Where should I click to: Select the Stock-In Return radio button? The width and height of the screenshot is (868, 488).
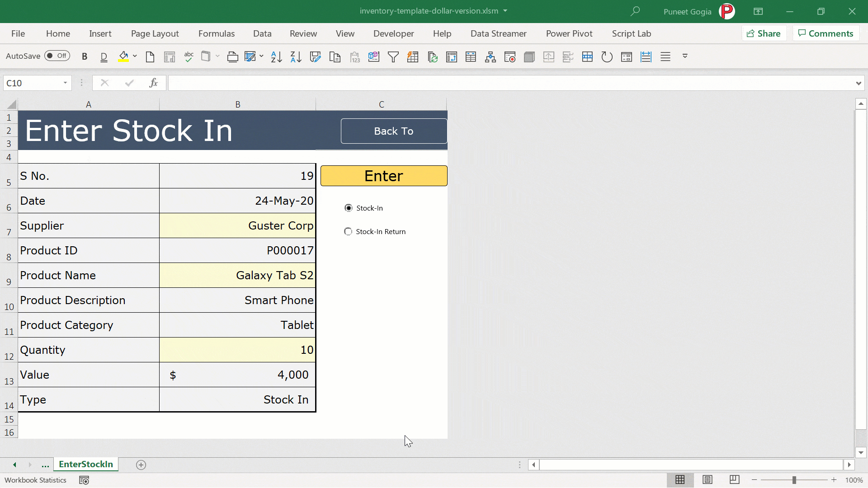click(348, 231)
